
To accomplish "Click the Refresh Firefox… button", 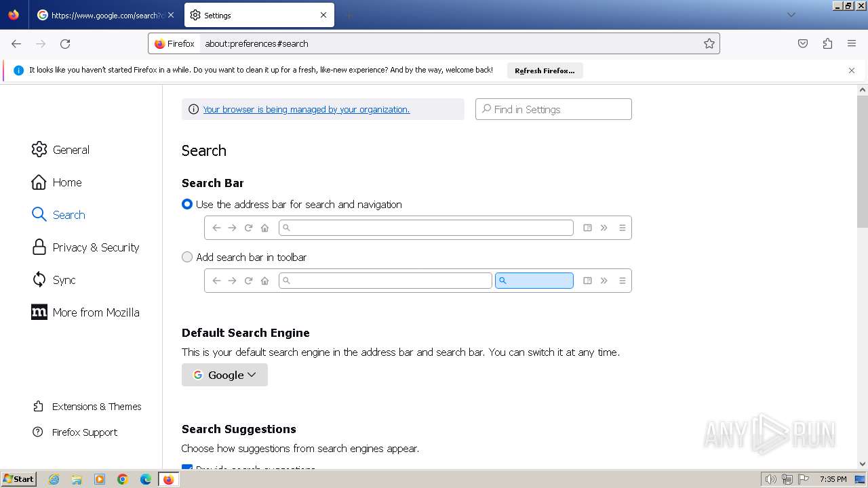I will 545,70.
